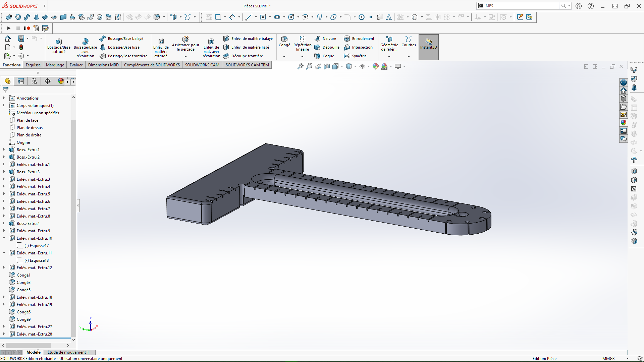Click the Bossage/Base extrudé tool

point(59,46)
